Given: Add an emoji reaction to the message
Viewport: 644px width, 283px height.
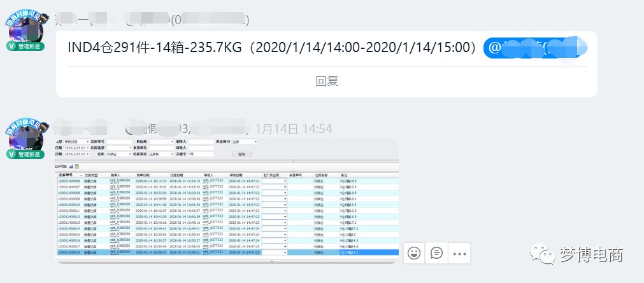Looking at the screenshot, I should (414, 253).
